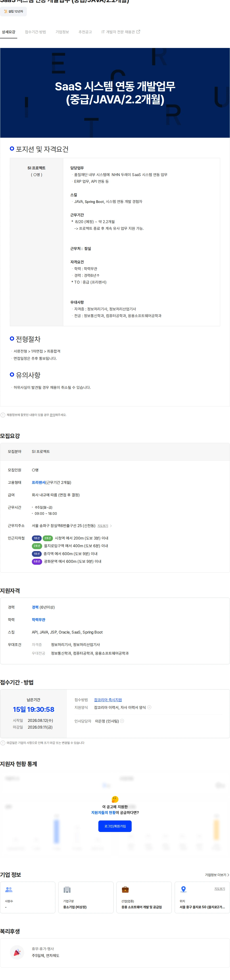This screenshot has height=980, width=230.
Task: Click the external link icon beside 채용관
Action: pyautogui.click(x=138, y=32)
